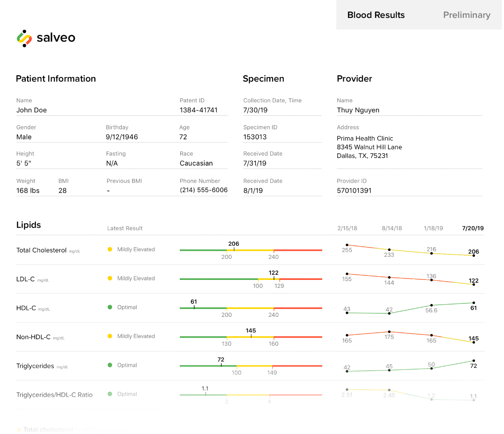Click the Triglycerides row label
This screenshot has width=504, height=434.
click(35, 366)
